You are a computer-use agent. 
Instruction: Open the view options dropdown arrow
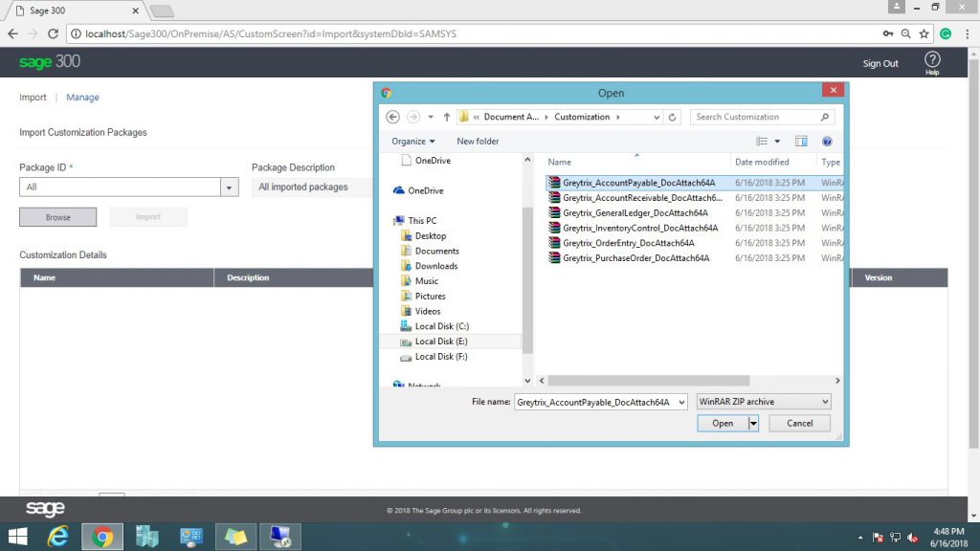click(x=777, y=142)
